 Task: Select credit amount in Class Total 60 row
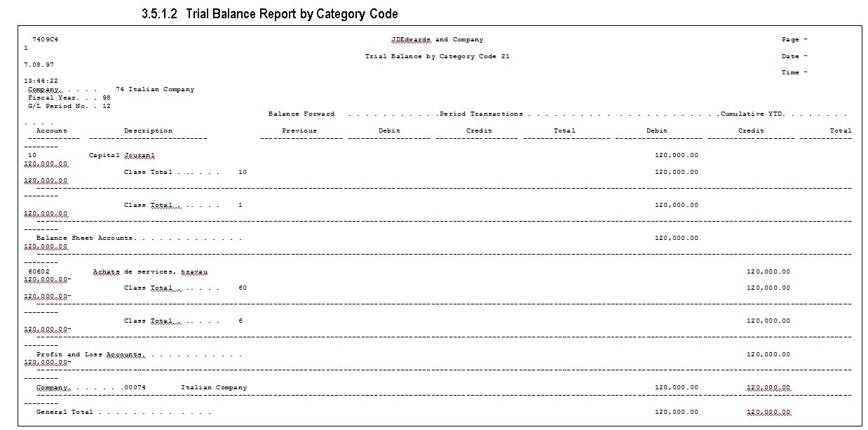(x=768, y=288)
